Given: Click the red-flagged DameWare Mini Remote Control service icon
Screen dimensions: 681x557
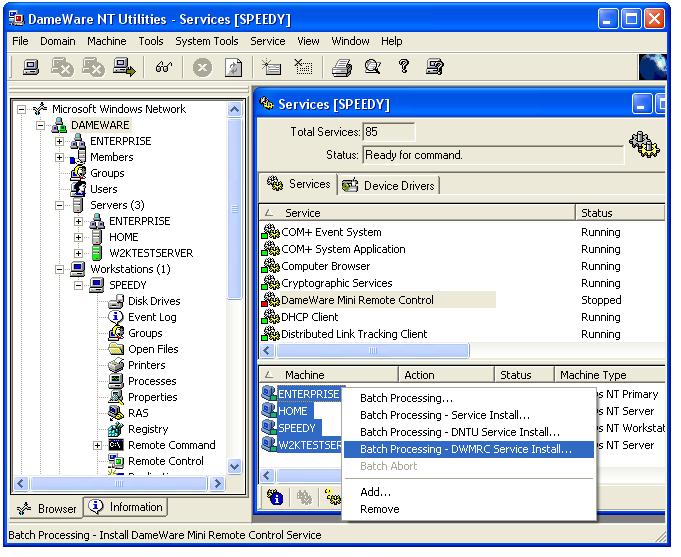Looking at the screenshot, I should point(270,300).
